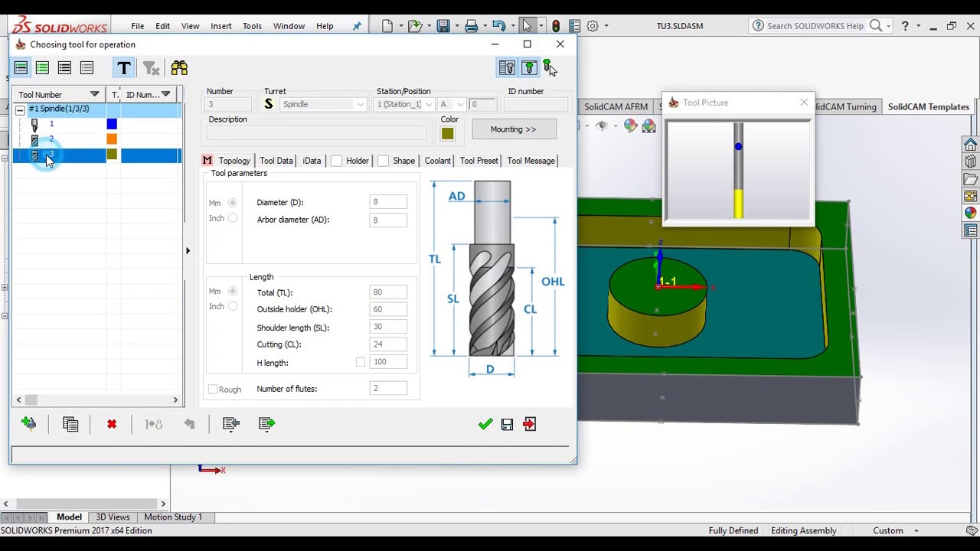Enable the Shape tab checkbox
980x551 pixels.
point(384,161)
